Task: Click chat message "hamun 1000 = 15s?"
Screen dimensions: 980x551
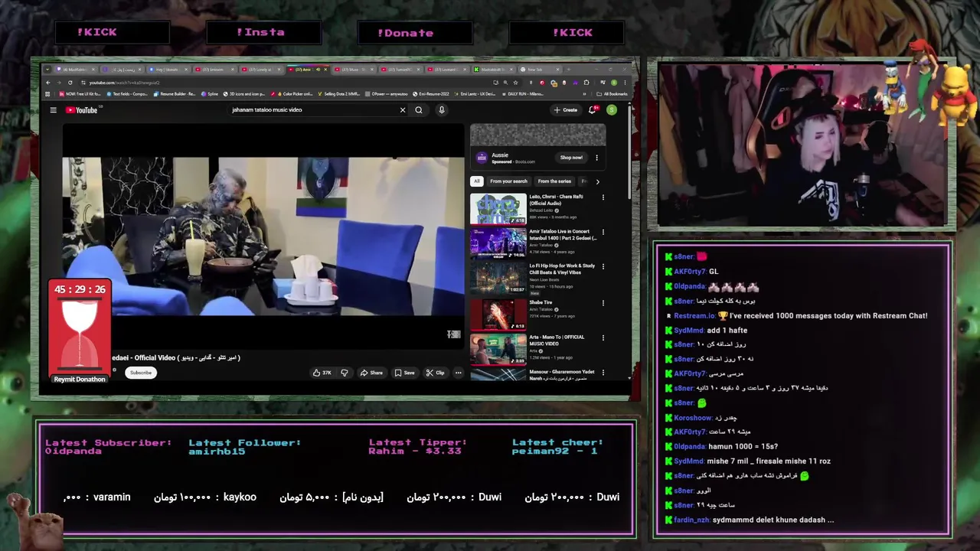Action: coord(743,446)
